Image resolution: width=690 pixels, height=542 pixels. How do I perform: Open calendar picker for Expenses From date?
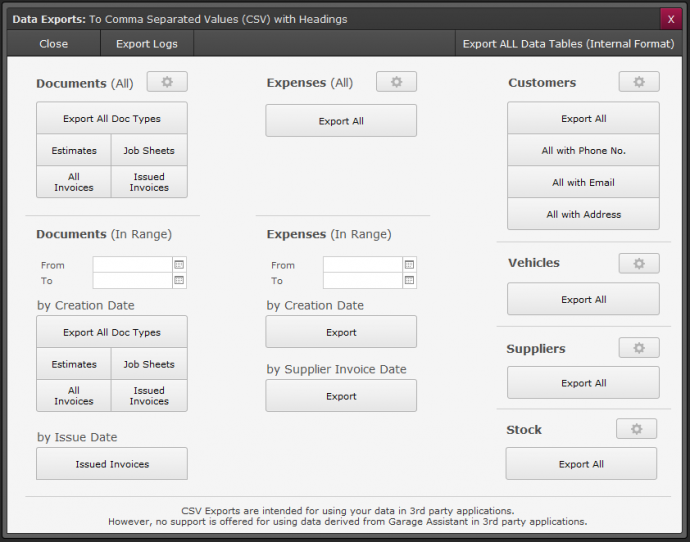[x=409, y=265]
